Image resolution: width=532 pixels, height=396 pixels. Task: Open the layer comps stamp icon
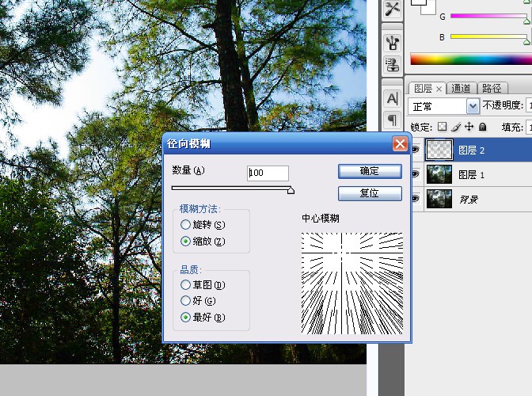392,64
